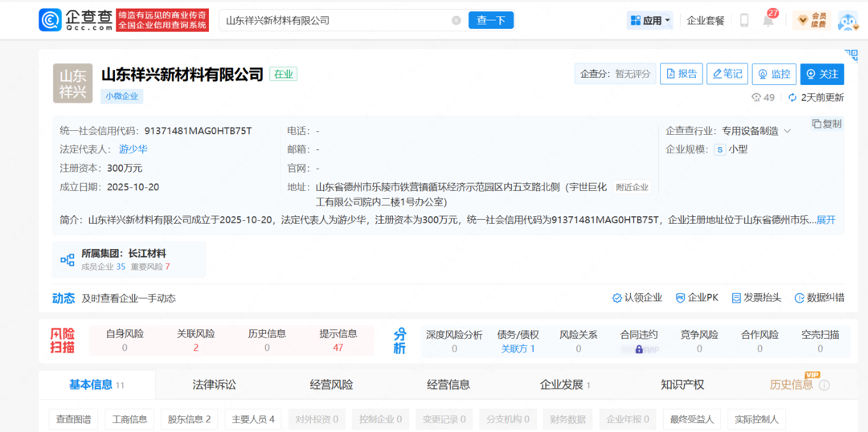Refresh company data update icon
Image resolution: width=868 pixels, height=432 pixels.
(792, 97)
